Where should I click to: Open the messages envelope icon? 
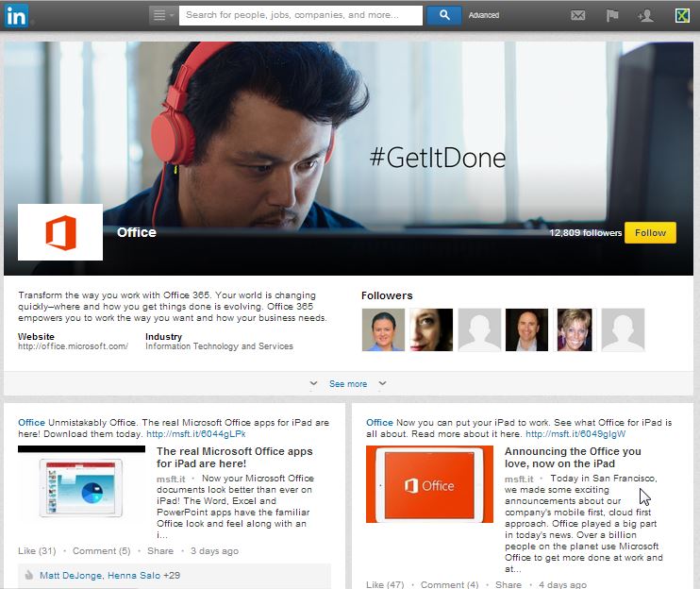click(577, 16)
